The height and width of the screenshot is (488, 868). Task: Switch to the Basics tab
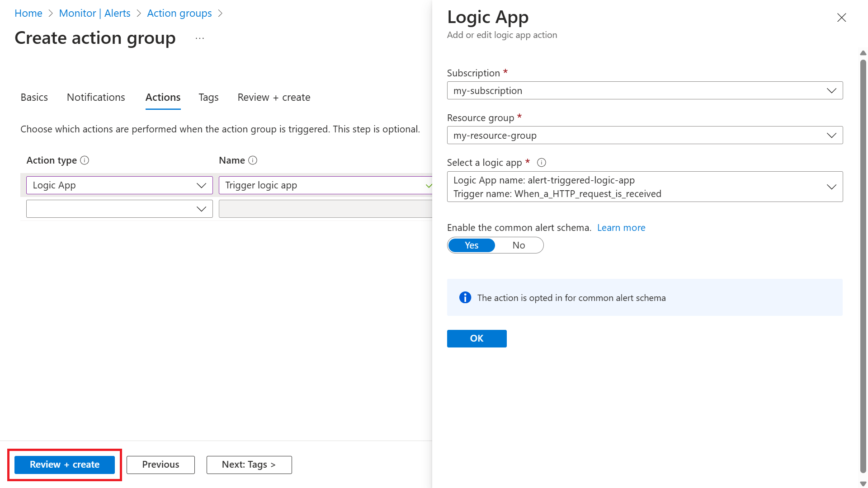click(x=34, y=97)
